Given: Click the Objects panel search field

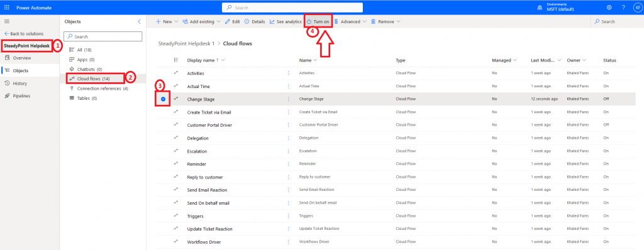Looking at the screenshot, I should [x=103, y=36].
